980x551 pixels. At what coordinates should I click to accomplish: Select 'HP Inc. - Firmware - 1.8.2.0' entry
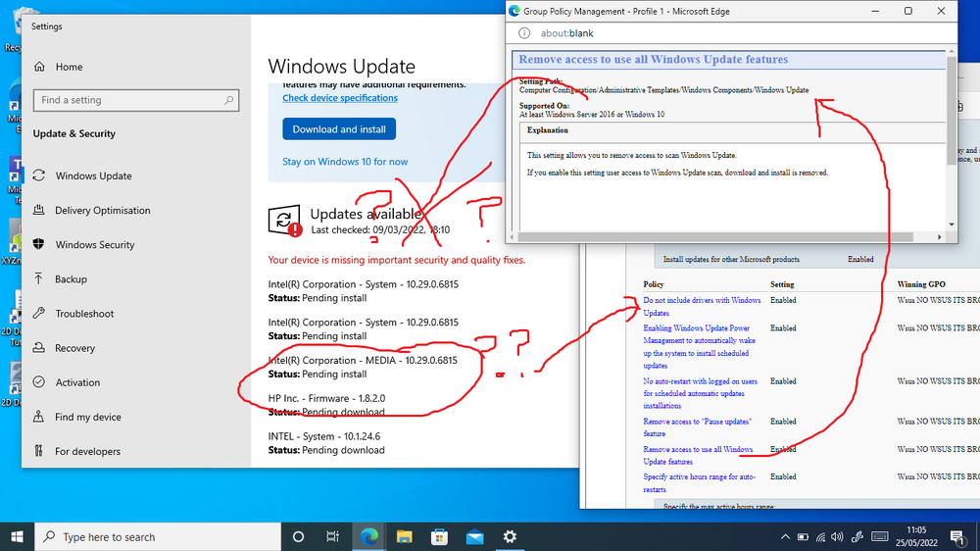(326, 405)
